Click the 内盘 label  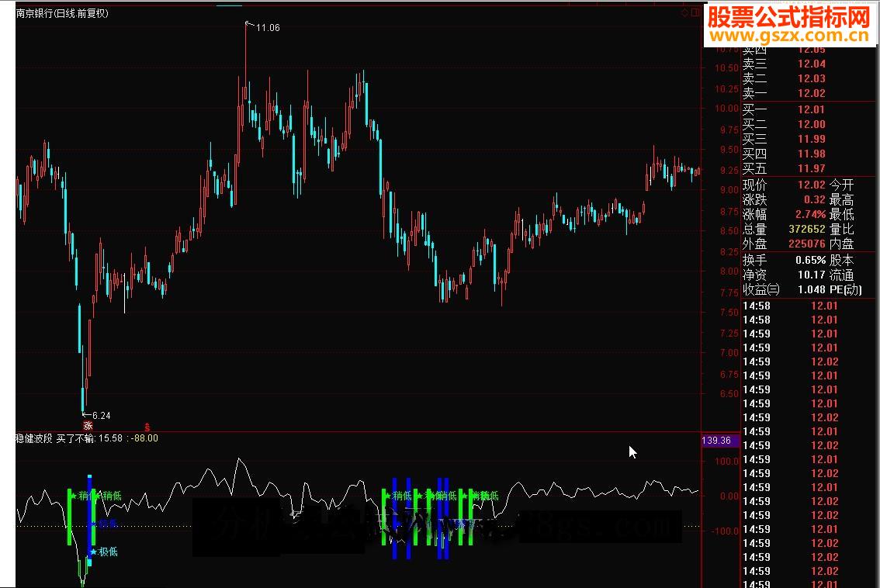click(x=842, y=244)
